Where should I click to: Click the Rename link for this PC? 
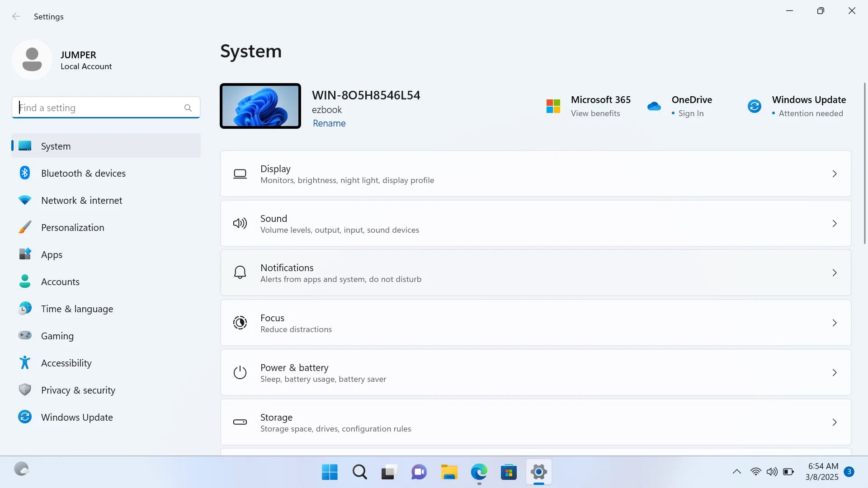[x=329, y=123]
